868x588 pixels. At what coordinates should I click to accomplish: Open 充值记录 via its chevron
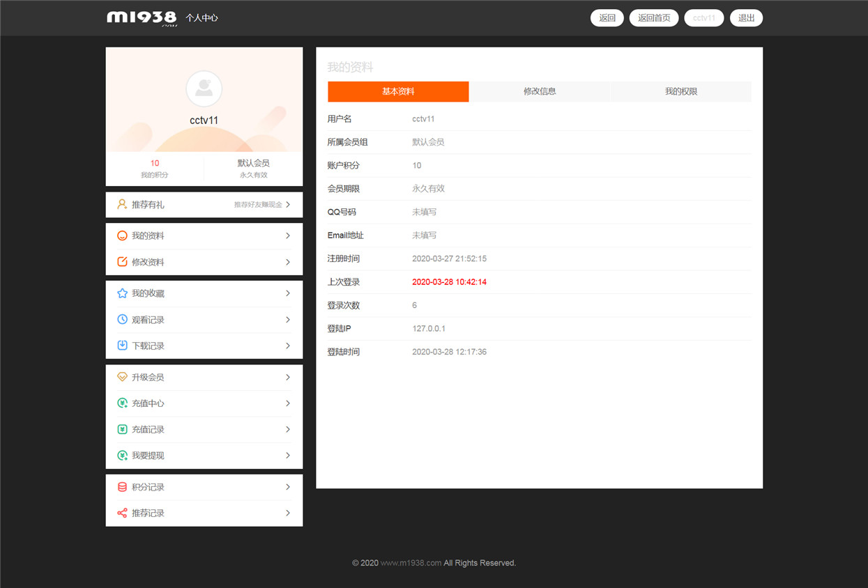(x=288, y=429)
